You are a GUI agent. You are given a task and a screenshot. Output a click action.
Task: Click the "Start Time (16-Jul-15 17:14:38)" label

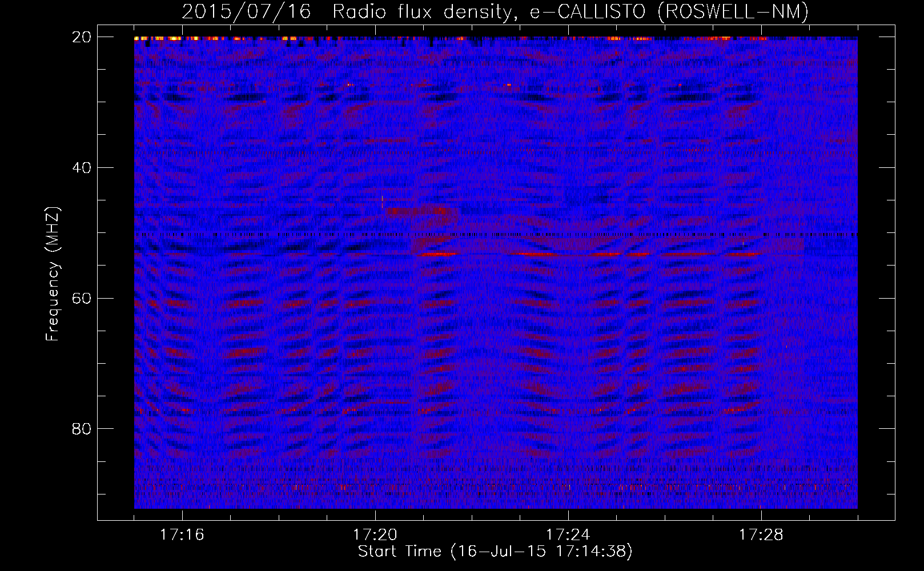pos(495,552)
